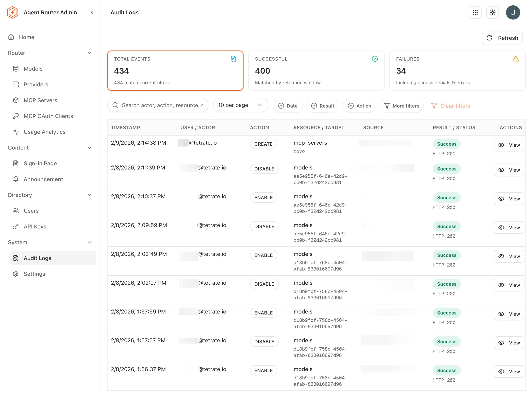View the 2:09:59 PM DISABLE event
This screenshot has height=393, width=532.
[509, 227]
